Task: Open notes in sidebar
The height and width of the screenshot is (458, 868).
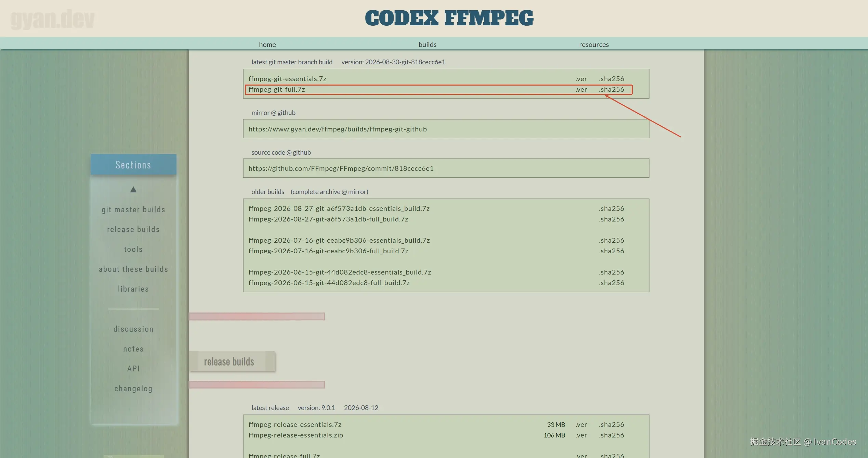Action: coord(133,349)
